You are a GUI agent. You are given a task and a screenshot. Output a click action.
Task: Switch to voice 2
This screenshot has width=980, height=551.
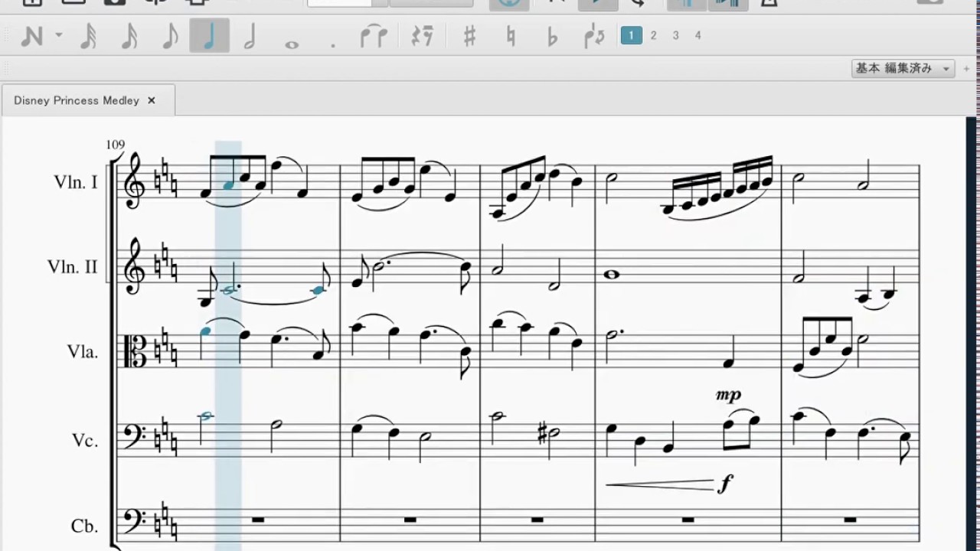click(653, 35)
